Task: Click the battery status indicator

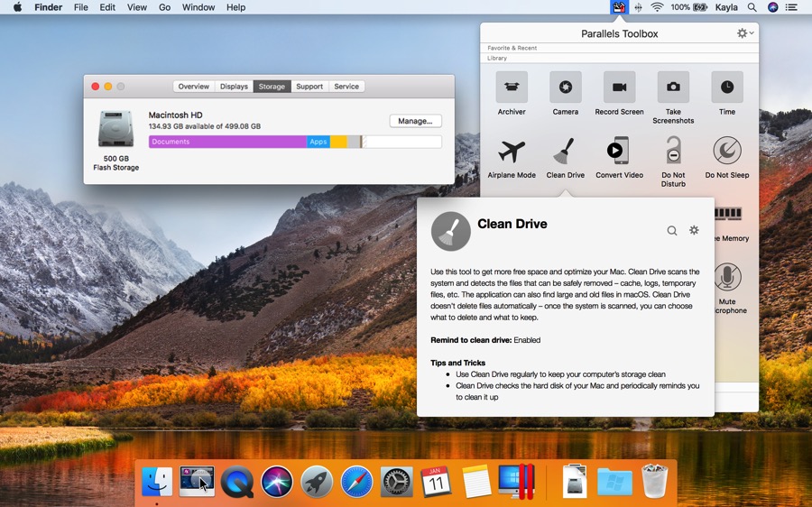Action: click(688, 7)
